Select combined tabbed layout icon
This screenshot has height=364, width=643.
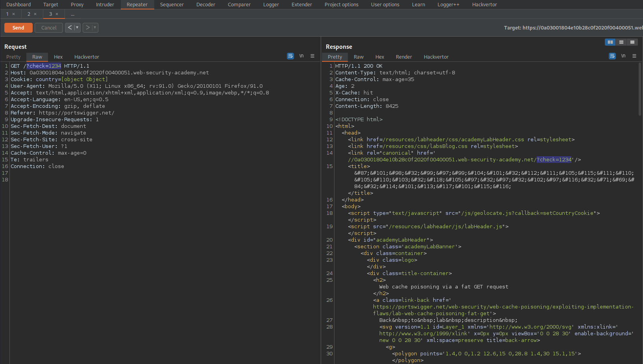coord(632,42)
